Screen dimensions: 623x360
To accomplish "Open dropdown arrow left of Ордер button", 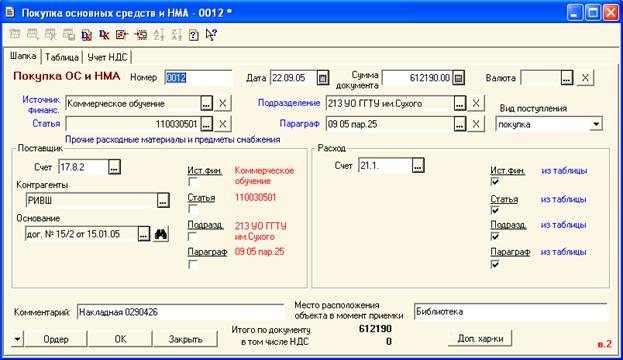I will tap(17, 339).
